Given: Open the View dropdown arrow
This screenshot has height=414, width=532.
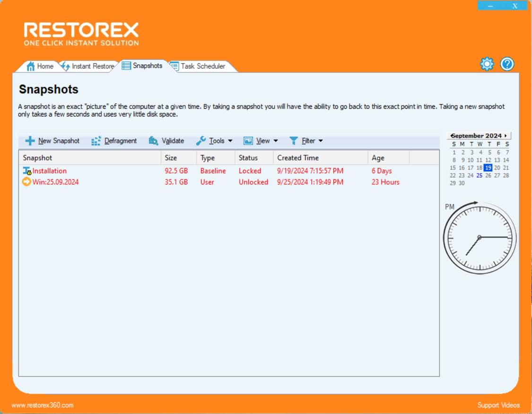Looking at the screenshot, I should coord(275,141).
